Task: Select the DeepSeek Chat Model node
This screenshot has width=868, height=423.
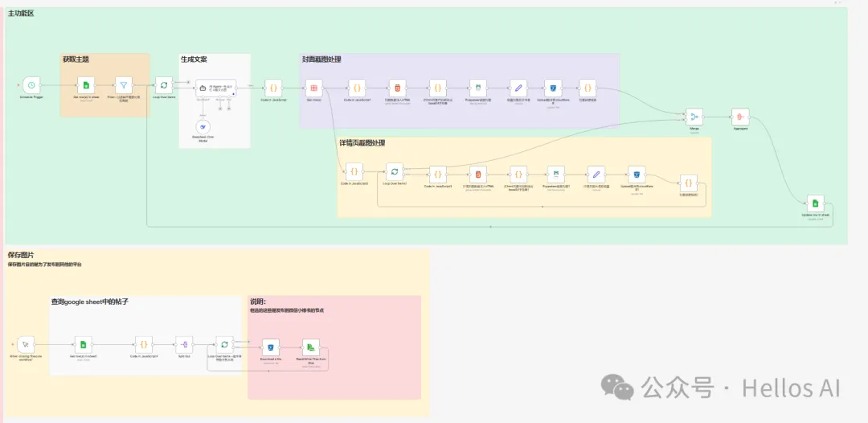Action: pyautogui.click(x=203, y=126)
